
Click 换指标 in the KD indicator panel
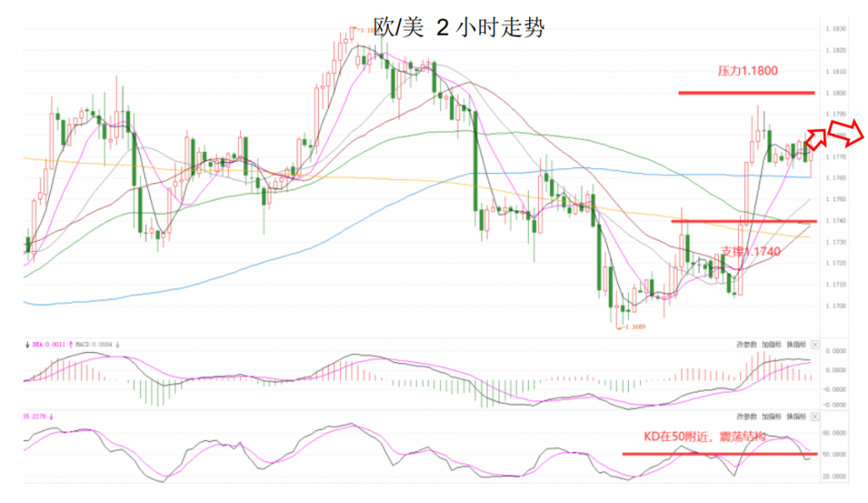pos(797,416)
